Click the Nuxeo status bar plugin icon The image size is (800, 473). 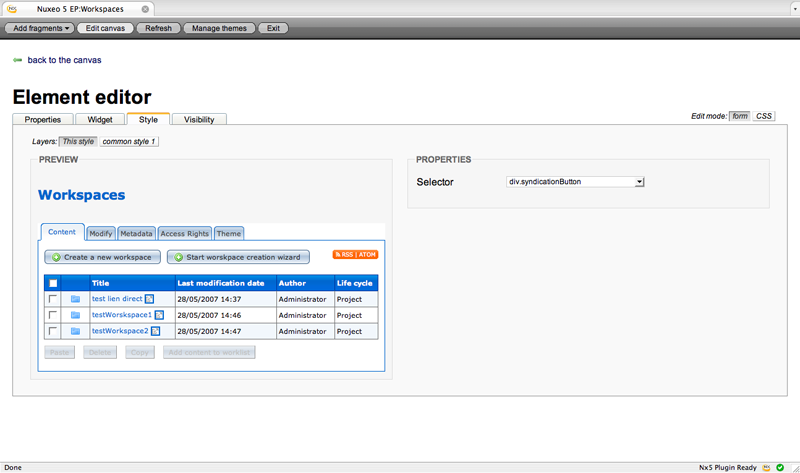click(x=766, y=467)
